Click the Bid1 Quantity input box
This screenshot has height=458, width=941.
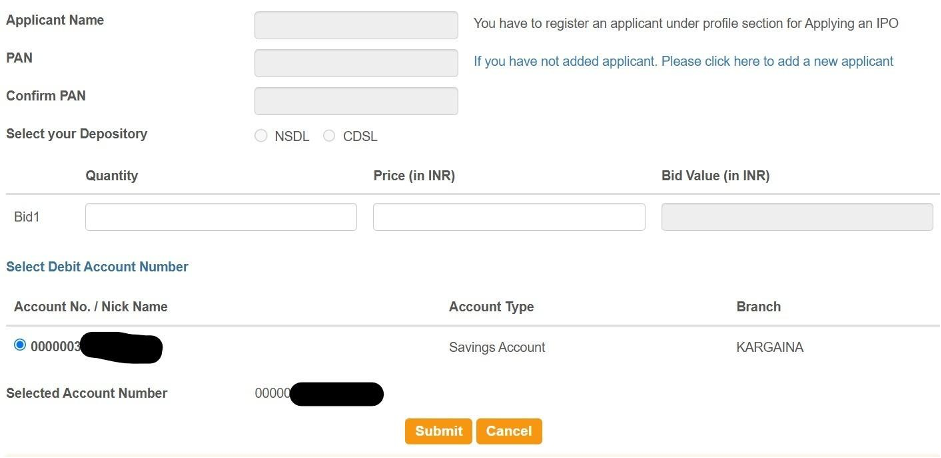pyautogui.click(x=221, y=217)
